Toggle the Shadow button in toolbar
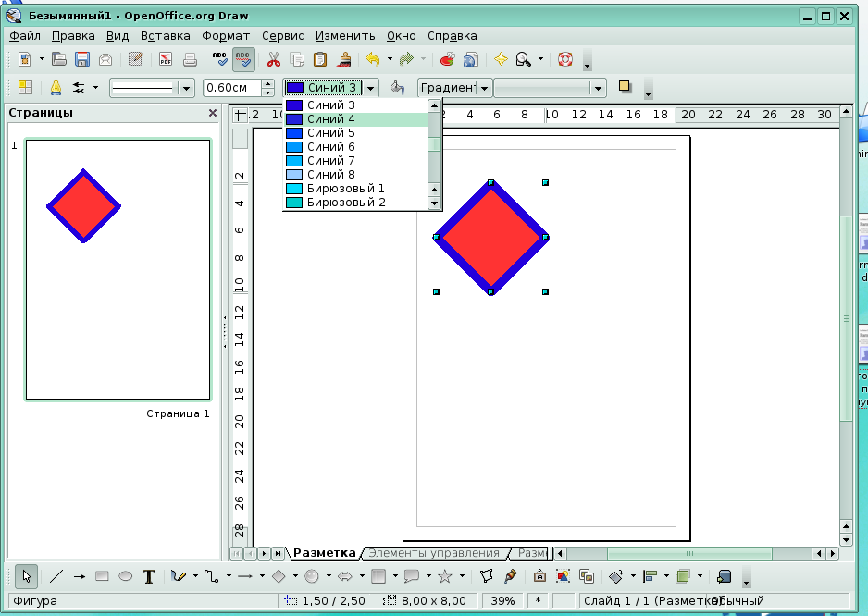Screen dimensions: 868x616 tap(626, 88)
